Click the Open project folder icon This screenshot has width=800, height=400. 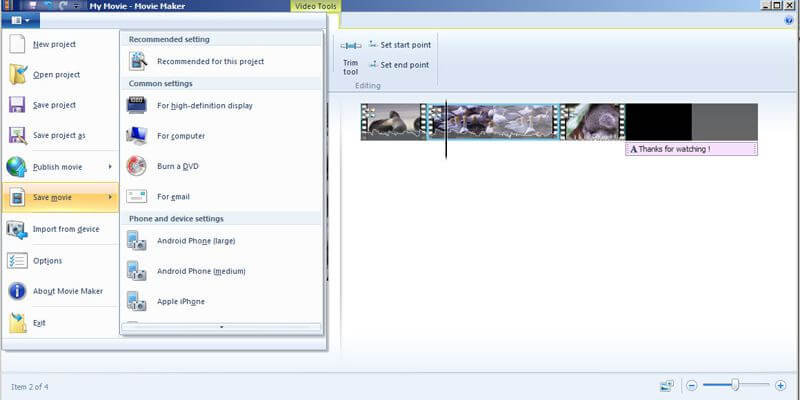18,74
